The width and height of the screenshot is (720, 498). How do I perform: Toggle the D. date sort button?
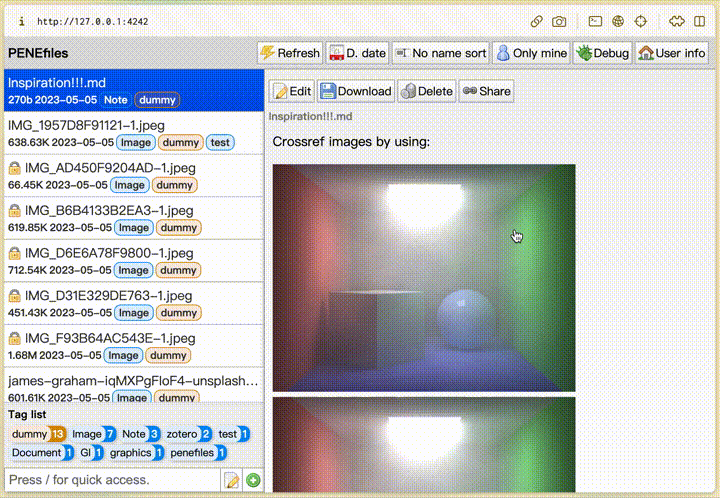pyautogui.click(x=358, y=53)
